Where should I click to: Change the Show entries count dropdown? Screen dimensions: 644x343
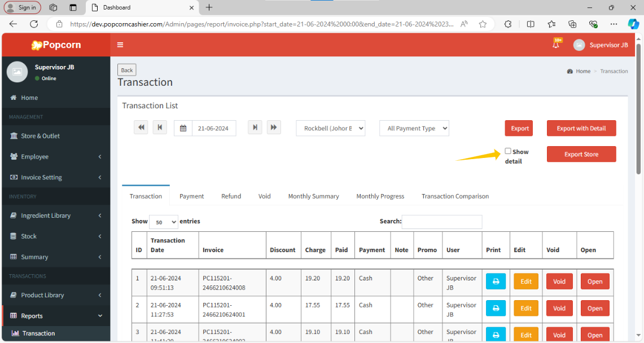click(x=164, y=222)
